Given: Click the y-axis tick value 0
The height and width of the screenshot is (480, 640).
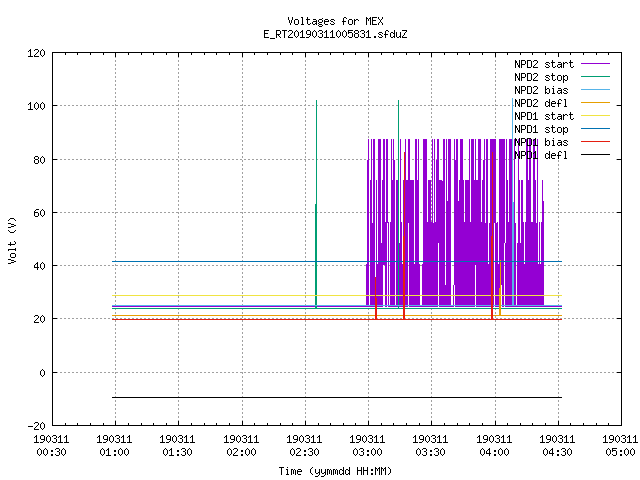Looking at the screenshot, I should 42,373.
